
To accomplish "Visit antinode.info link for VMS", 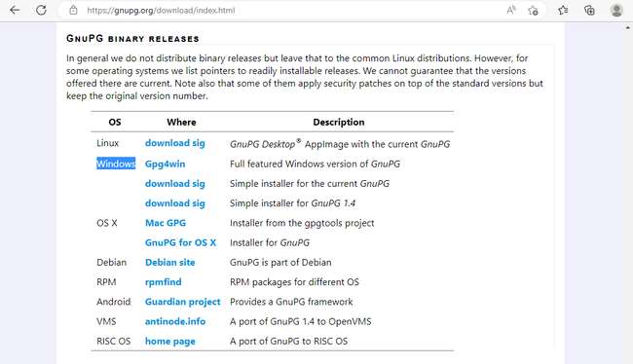I will tap(175, 321).
